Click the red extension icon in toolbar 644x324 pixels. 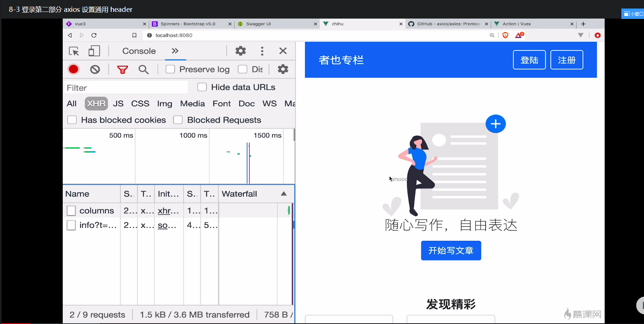coord(598,35)
